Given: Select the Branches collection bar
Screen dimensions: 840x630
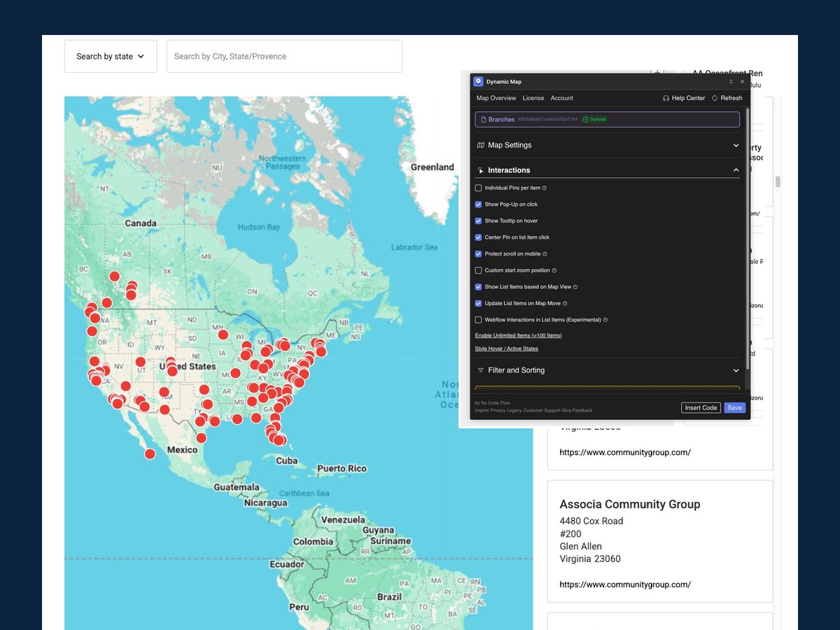Looking at the screenshot, I should coord(607,120).
